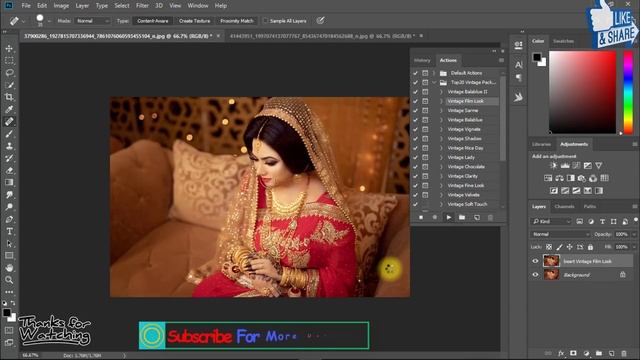Select the Zoom tool
Screen dimensions: 640x360
(9, 280)
